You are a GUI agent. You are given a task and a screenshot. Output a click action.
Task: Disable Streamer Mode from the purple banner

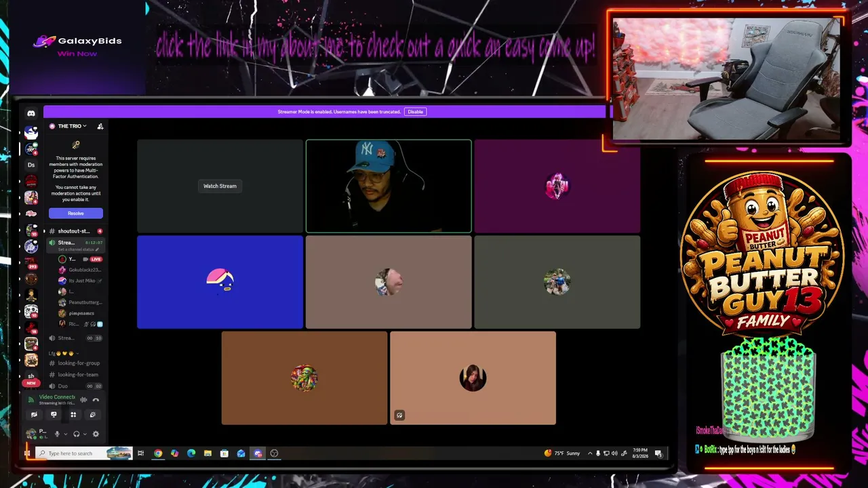[415, 112]
